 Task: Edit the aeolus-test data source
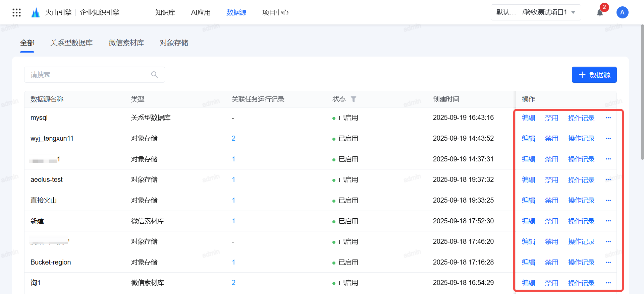click(528, 180)
